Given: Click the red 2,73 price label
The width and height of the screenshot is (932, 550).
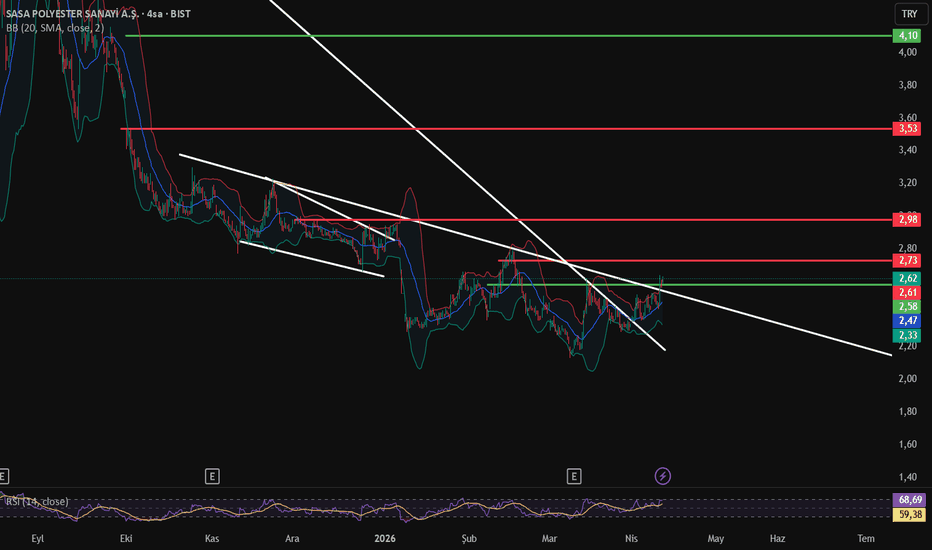Looking at the screenshot, I should (906, 260).
